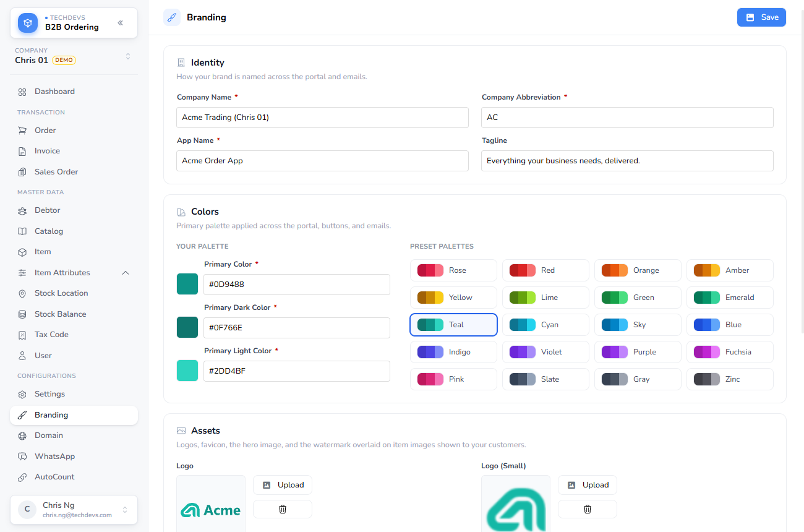
Task: Click the Item box icon
Action: click(22, 252)
